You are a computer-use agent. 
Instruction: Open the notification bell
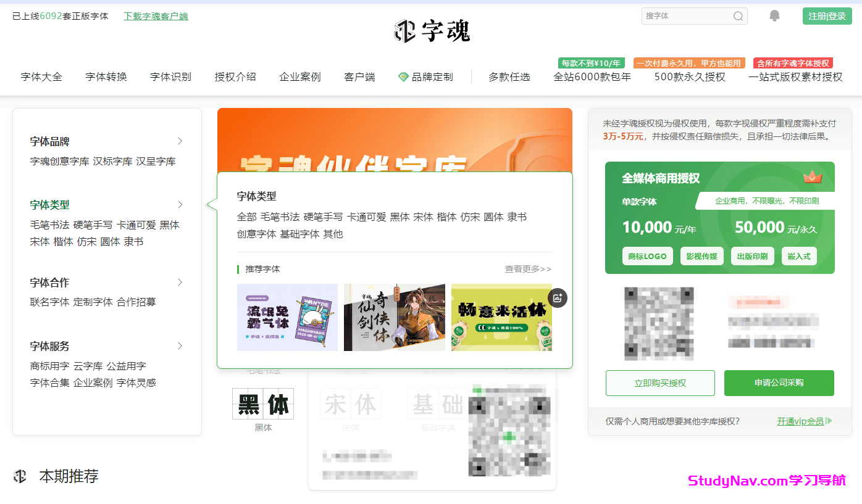point(774,15)
